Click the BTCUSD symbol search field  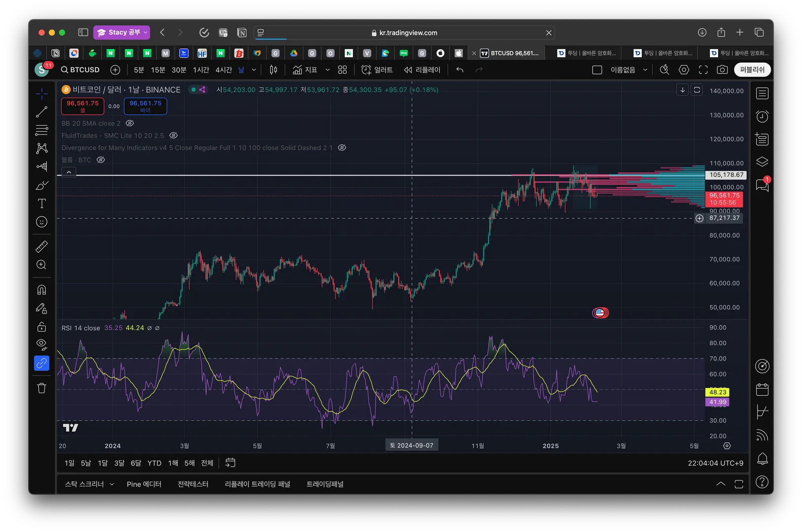80,70
